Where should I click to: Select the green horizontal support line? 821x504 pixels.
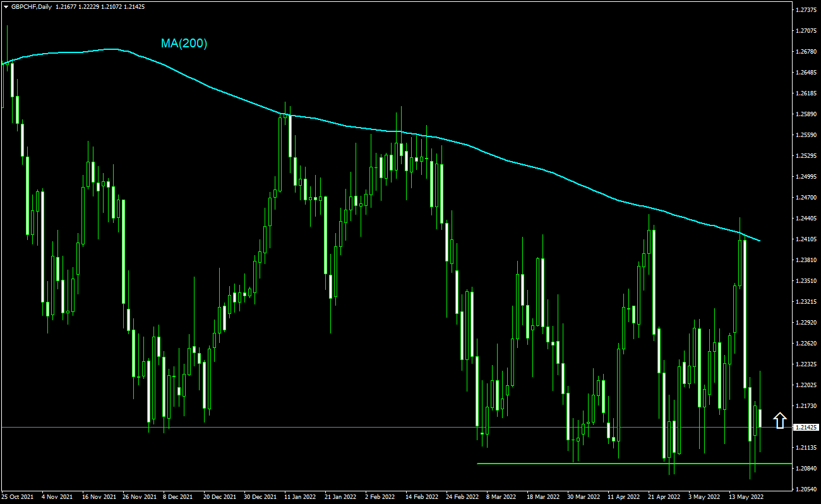pos(634,464)
